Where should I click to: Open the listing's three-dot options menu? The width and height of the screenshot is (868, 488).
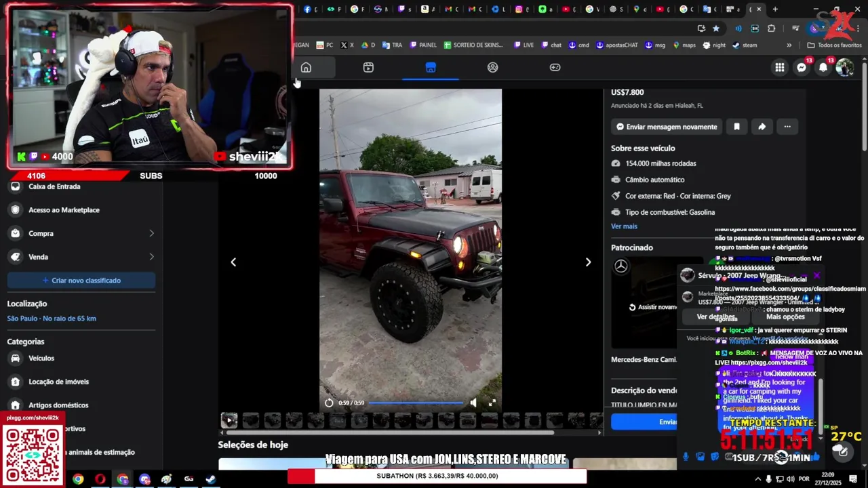pyautogui.click(x=787, y=127)
